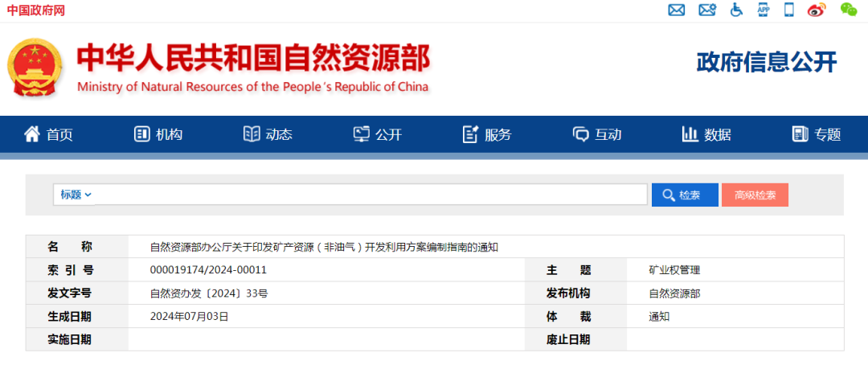
Task: Click the wheelchair accessibility icon
Action: click(x=736, y=10)
